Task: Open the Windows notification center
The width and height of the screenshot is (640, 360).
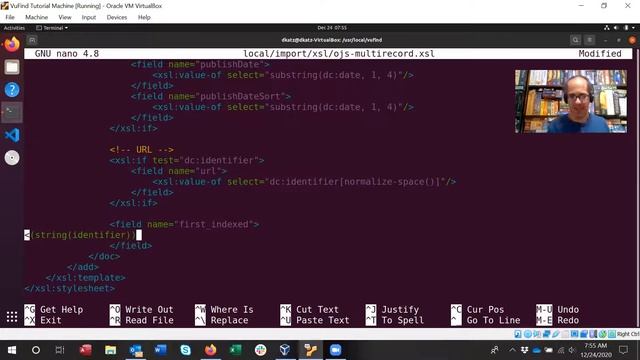Action: click(623, 350)
